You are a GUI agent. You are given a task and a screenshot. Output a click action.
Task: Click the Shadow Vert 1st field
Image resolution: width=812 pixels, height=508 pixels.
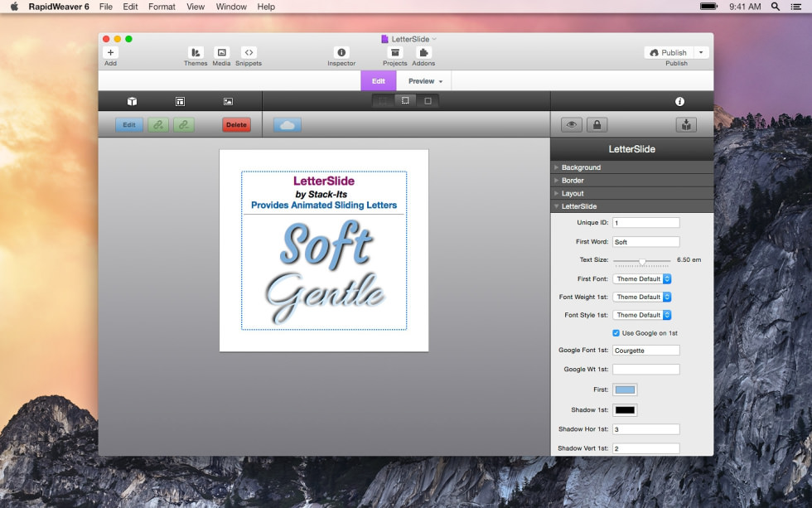(645, 448)
